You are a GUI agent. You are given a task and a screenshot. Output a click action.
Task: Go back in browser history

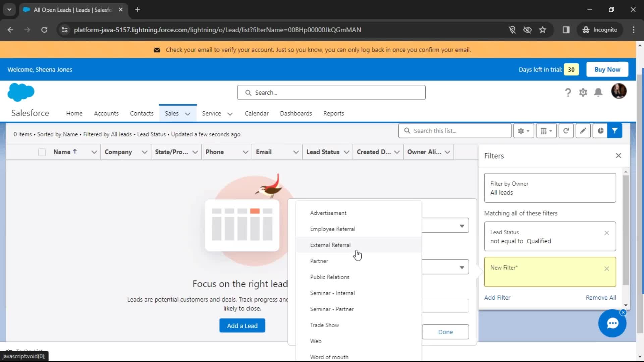(10, 30)
